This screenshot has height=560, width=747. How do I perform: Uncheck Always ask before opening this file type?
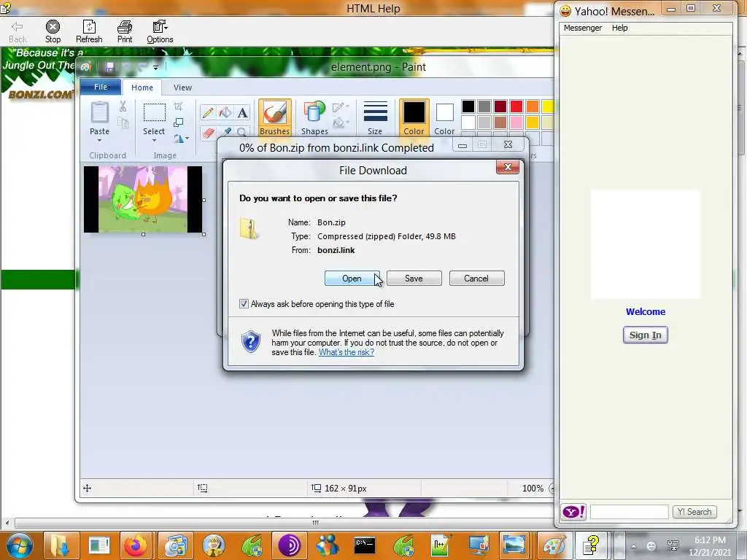click(244, 304)
